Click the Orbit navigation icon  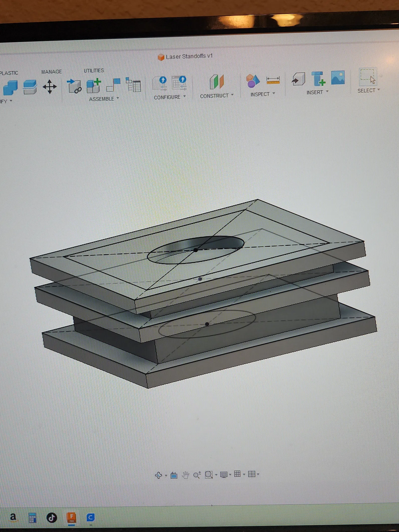[x=159, y=475]
